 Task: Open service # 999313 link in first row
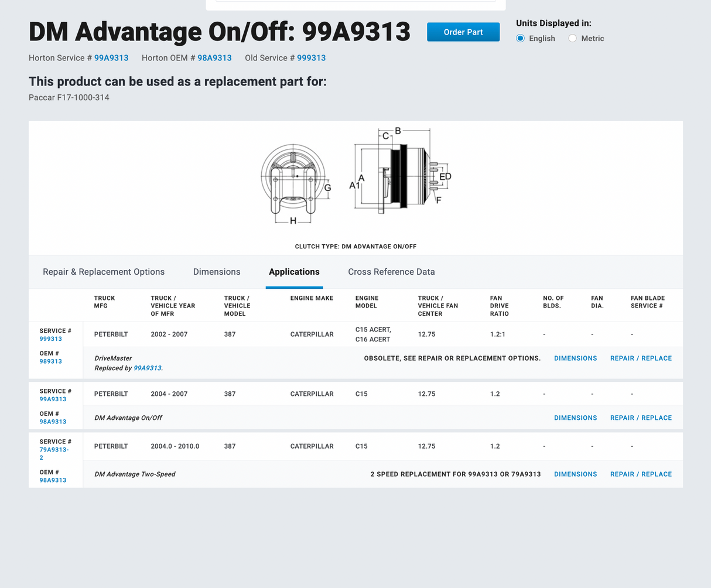pyautogui.click(x=50, y=339)
